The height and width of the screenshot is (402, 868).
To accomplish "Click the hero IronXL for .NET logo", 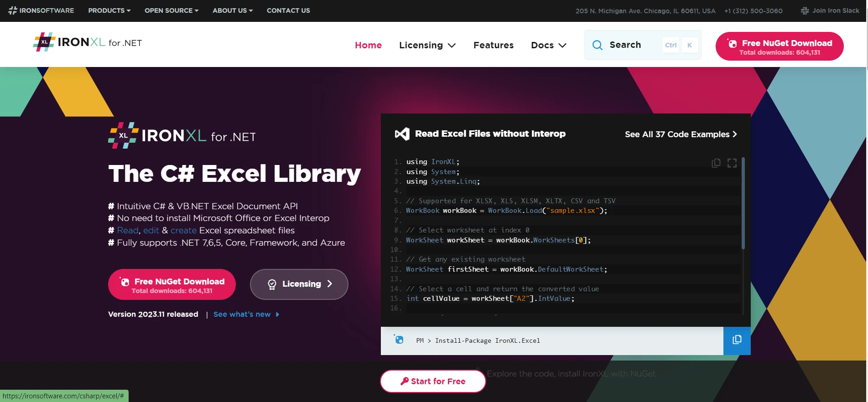I will click(x=182, y=135).
